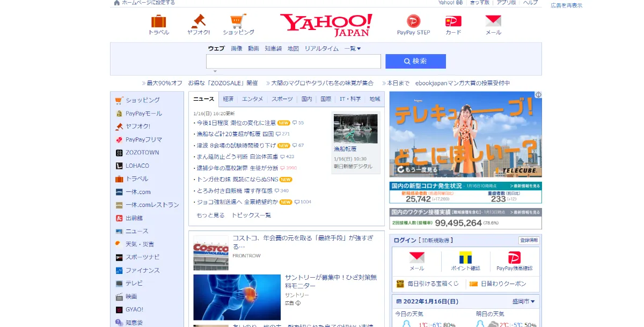Open headline 津波 8会場の試験時間繰り下げ
This screenshot has width=644, height=327.
[236, 145]
